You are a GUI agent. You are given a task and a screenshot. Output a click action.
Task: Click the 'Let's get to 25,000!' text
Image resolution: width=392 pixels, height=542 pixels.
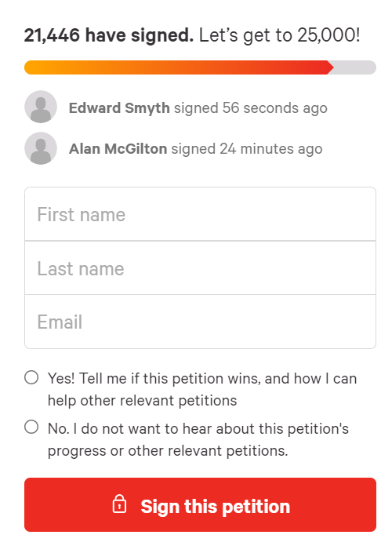click(279, 35)
